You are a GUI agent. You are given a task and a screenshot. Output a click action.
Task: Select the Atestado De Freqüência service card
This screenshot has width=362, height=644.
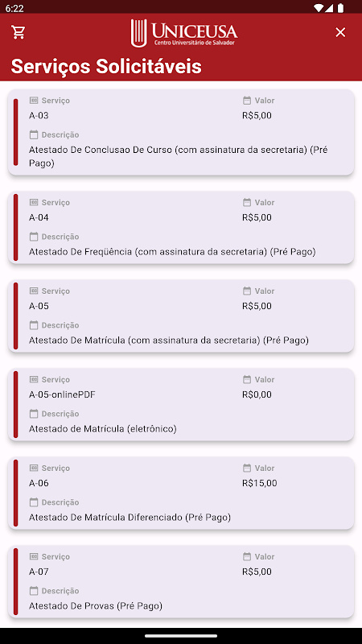pyautogui.click(x=181, y=228)
